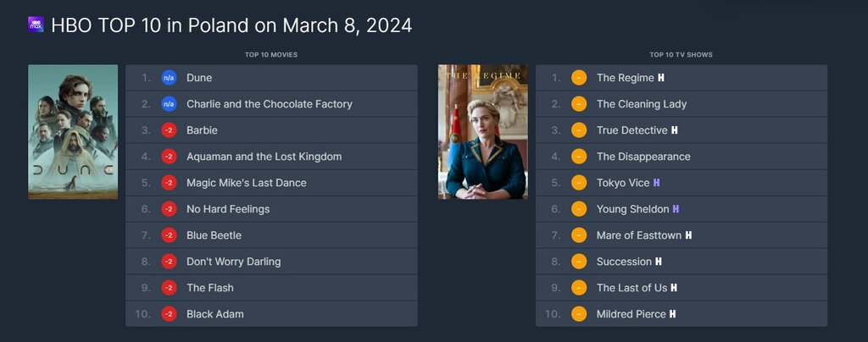Open the Dune movie poster
Viewport: 868px width, 342px height.
[73, 132]
